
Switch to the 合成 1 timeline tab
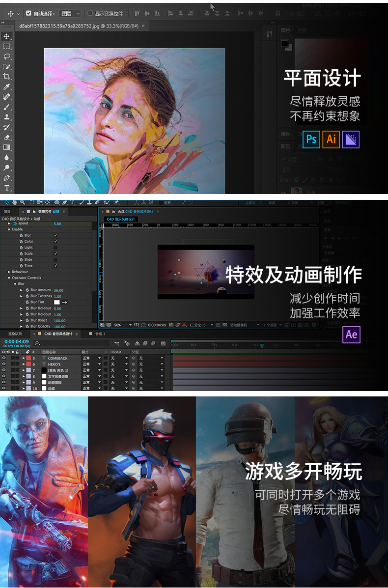click(x=100, y=334)
